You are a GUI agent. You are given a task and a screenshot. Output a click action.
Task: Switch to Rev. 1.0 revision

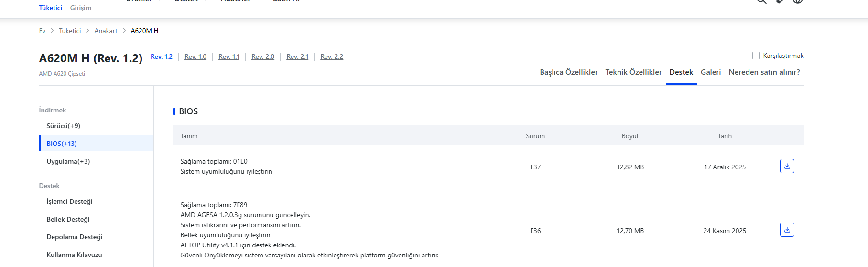(195, 56)
